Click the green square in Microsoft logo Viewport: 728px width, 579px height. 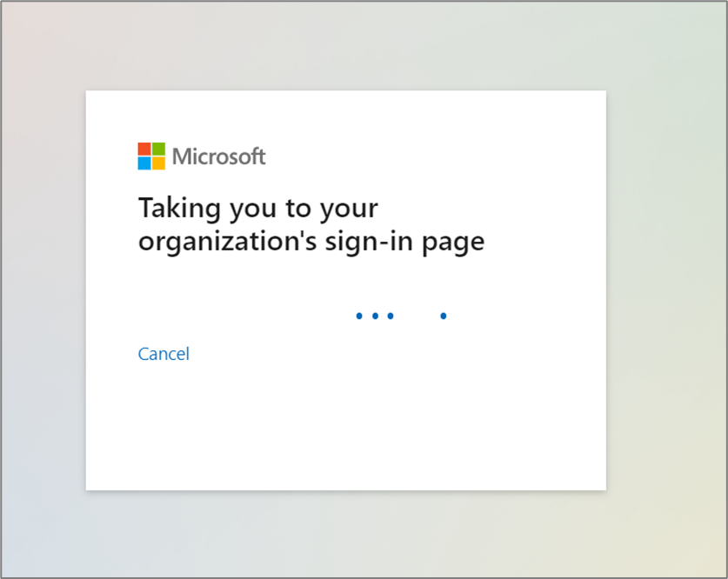[158, 150]
